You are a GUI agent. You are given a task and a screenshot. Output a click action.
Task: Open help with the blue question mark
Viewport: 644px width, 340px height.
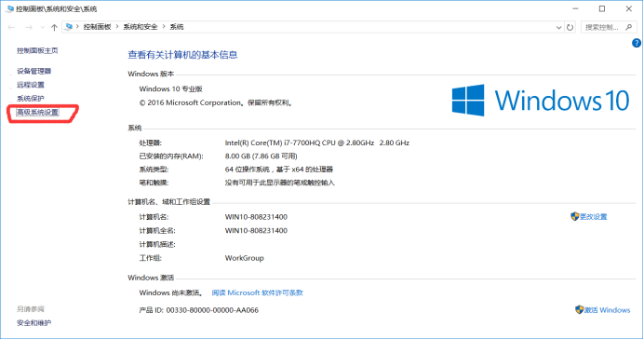click(637, 43)
